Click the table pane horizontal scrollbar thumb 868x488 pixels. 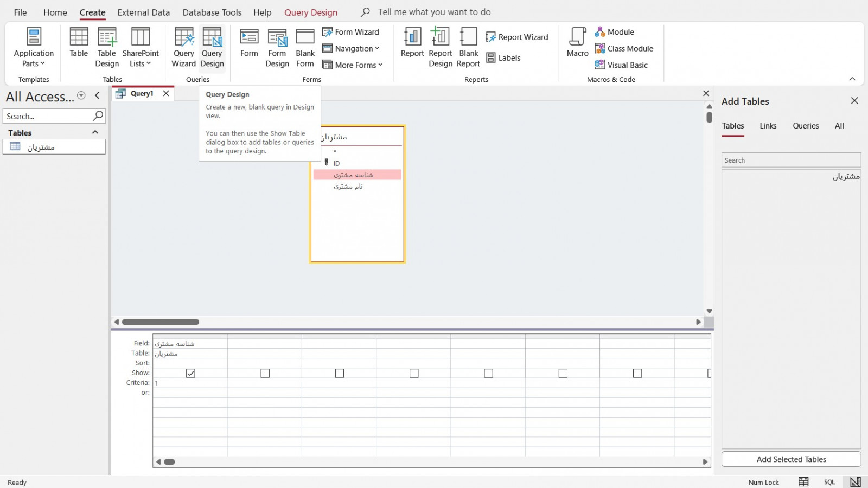pyautogui.click(x=161, y=322)
